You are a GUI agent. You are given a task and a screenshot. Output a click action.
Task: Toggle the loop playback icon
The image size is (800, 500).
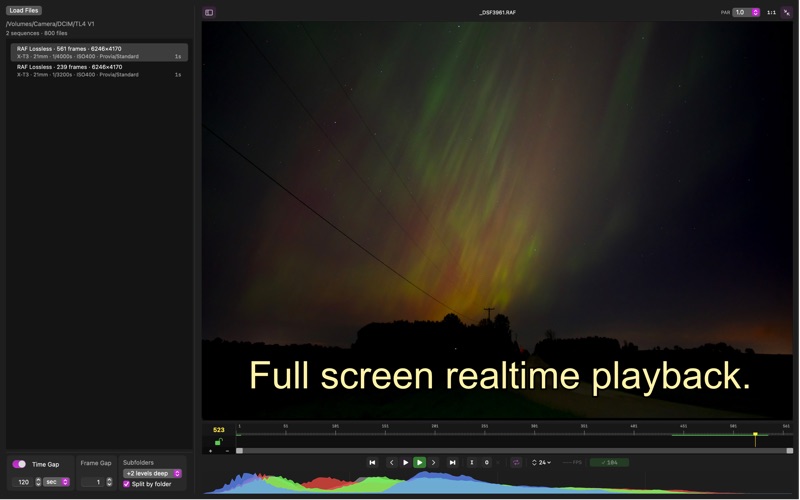pos(516,462)
